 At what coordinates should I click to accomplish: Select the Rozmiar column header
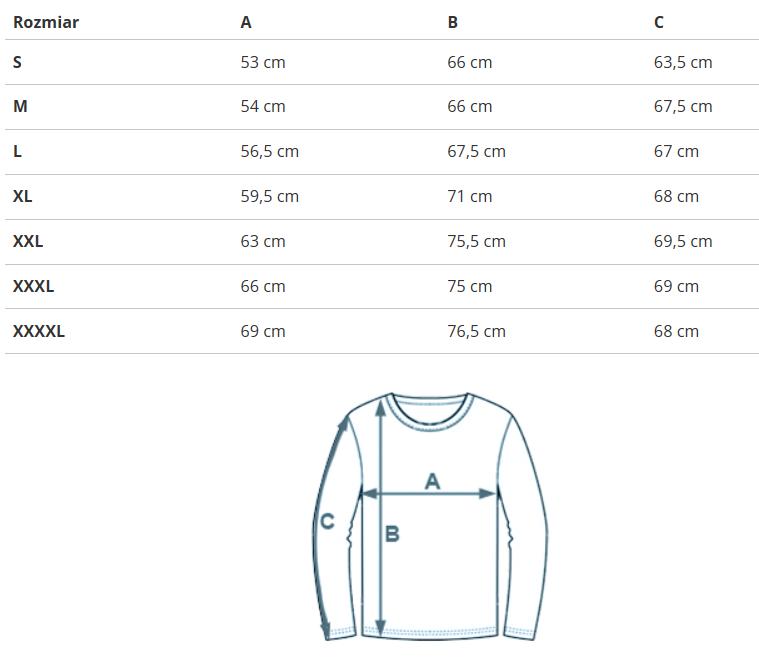click(x=46, y=22)
